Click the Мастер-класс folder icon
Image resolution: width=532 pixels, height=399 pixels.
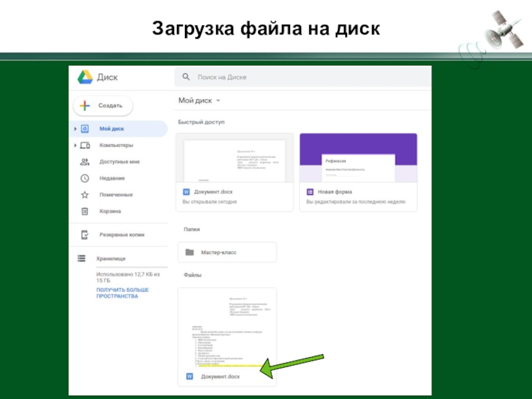click(x=190, y=253)
